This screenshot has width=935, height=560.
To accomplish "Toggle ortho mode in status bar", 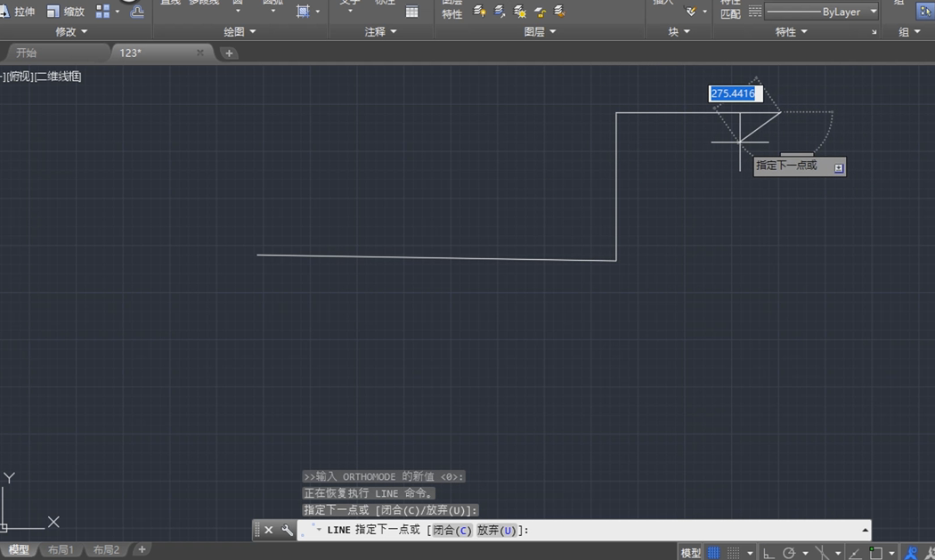I will tap(768, 553).
